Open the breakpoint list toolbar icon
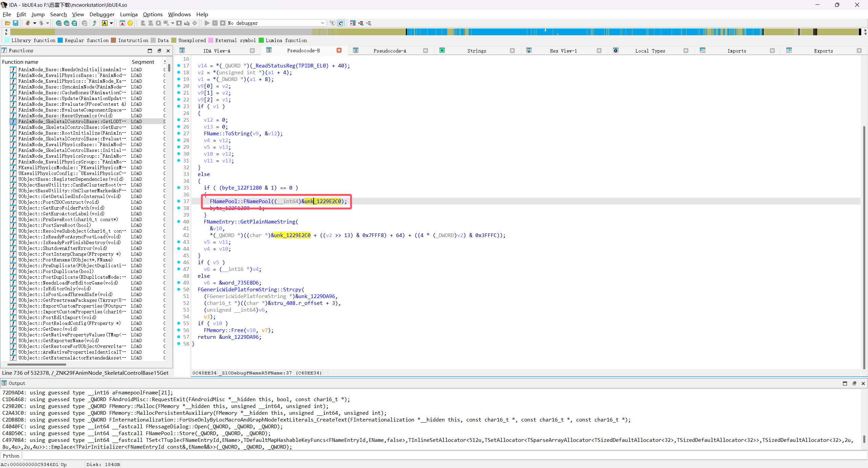 coord(353,23)
